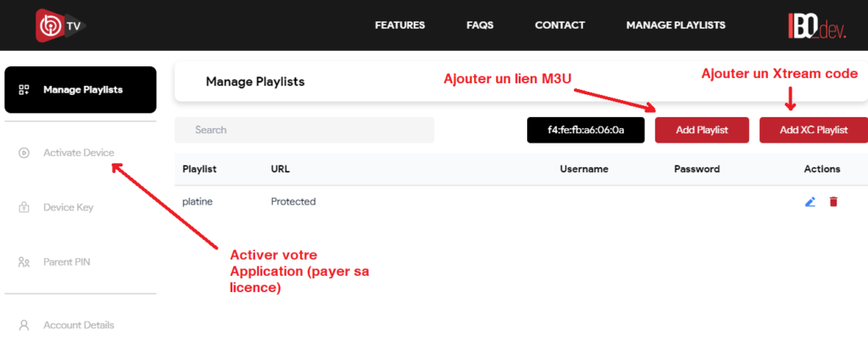868x348 pixels.
Task: Click the Parent PIN people icon
Action: tap(24, 262)
